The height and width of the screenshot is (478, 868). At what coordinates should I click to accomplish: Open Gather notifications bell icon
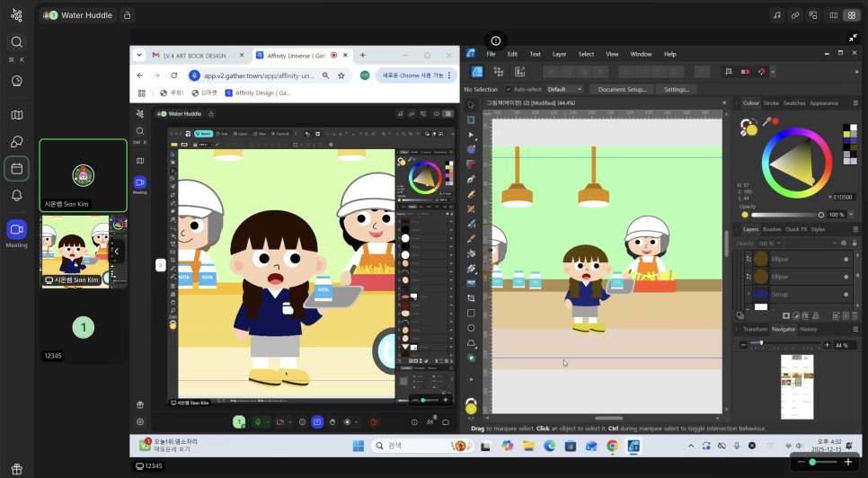click(x=16, y=195)
